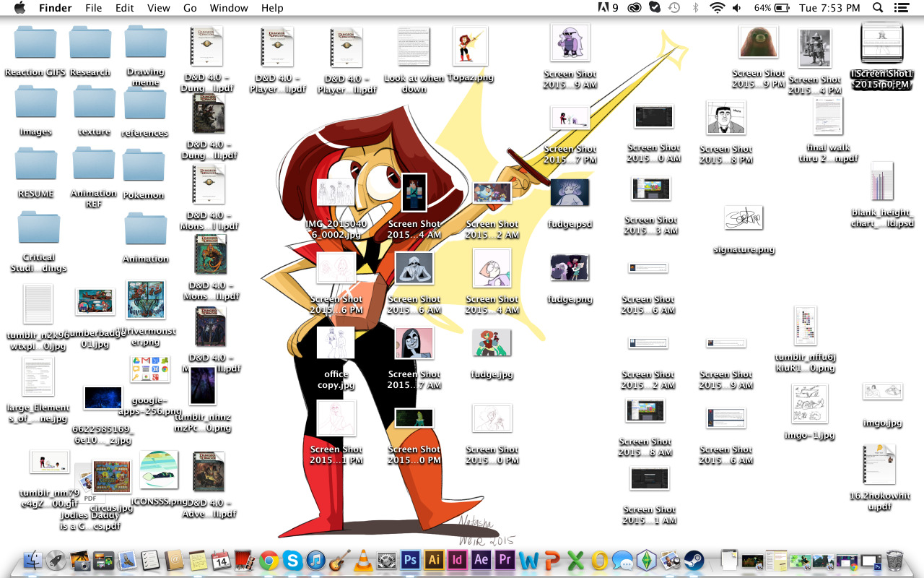Open Microsoft Word in the Dock
Screen dimensions: 924x578
[528, 560]
